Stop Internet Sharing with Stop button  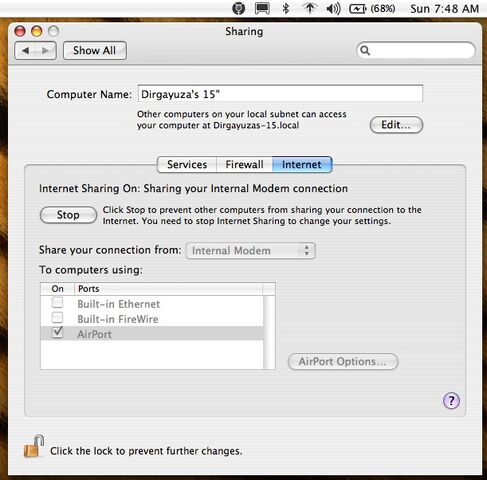68,215
